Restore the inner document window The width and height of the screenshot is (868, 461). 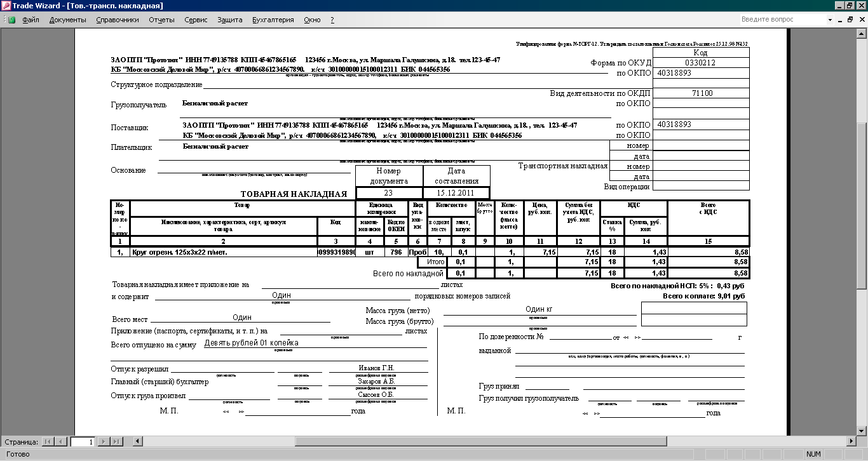pyautogui.click(x=851, y=20)
